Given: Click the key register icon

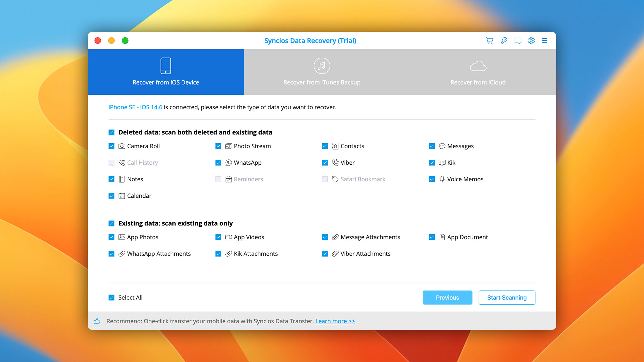Looking at the screenshot, I should tap(504, 41).
